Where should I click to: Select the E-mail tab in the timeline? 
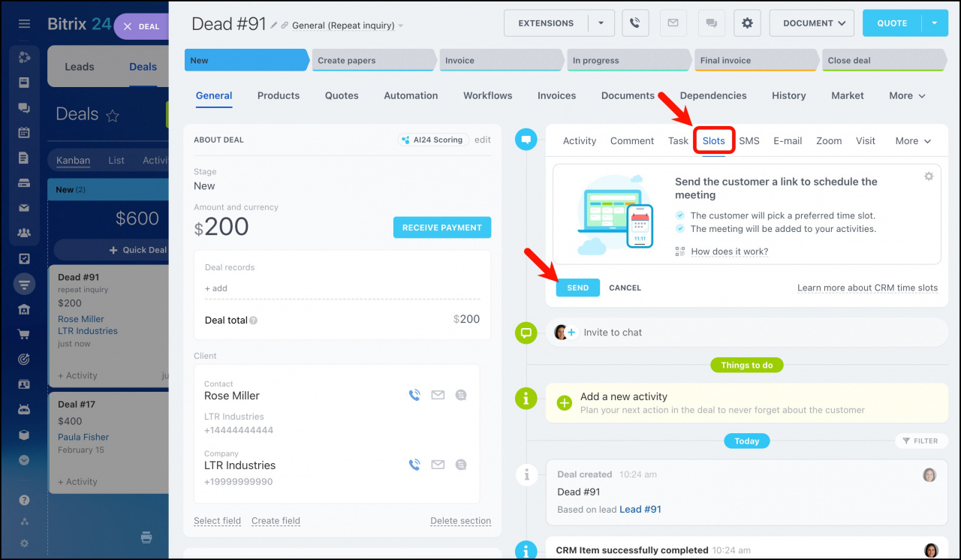pos(788,140)
